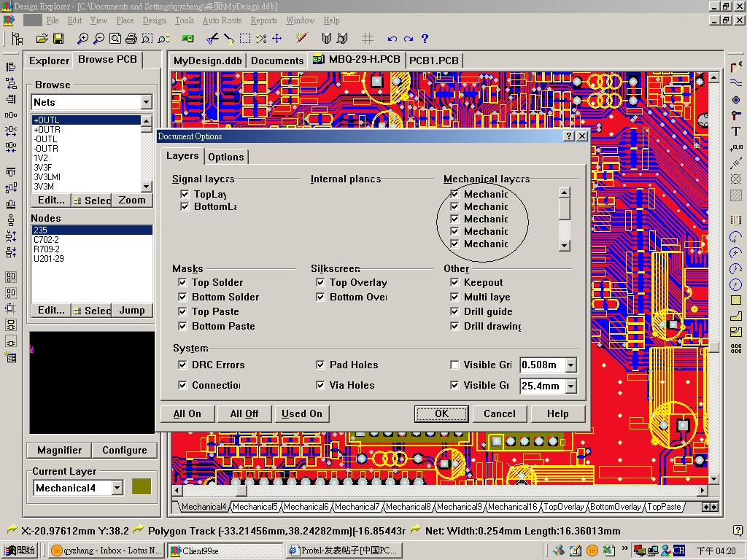Open the 25.4mm visible grid dropdown
The image size is (747, 560).
(x=570, y=386)
